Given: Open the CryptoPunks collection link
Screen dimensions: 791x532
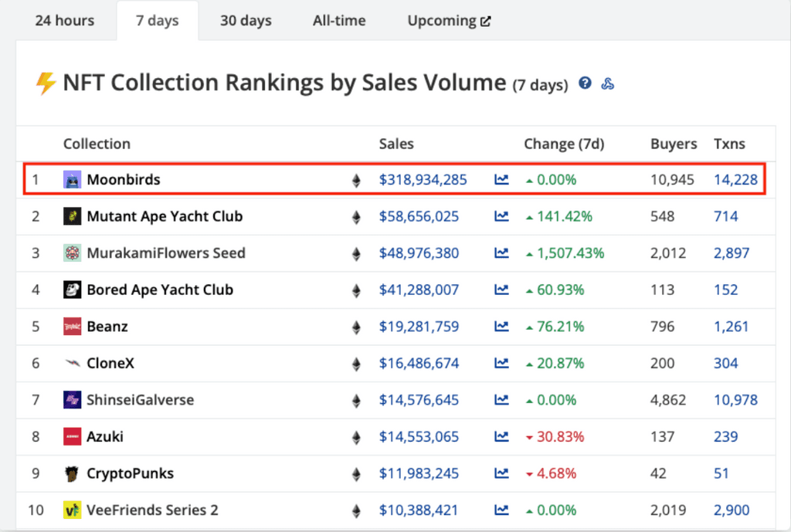Looking at the screenshot, I should pos(130,473).
